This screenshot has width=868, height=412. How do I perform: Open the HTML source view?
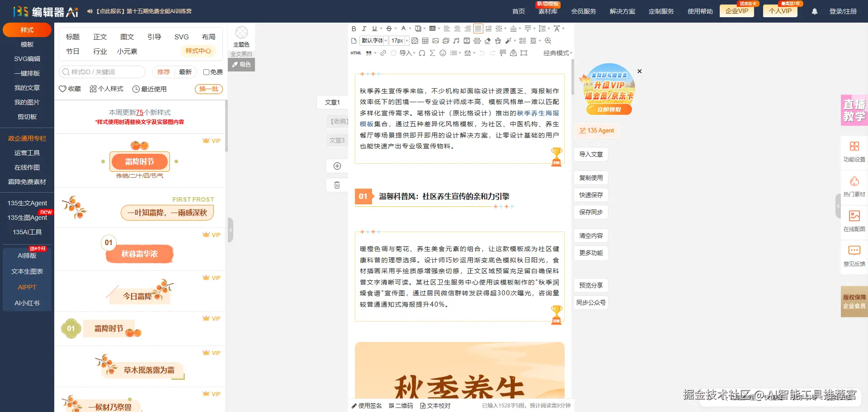point(356,53)
